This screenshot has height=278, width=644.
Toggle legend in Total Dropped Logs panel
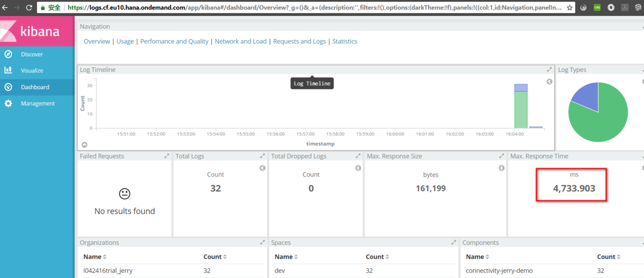358,168
